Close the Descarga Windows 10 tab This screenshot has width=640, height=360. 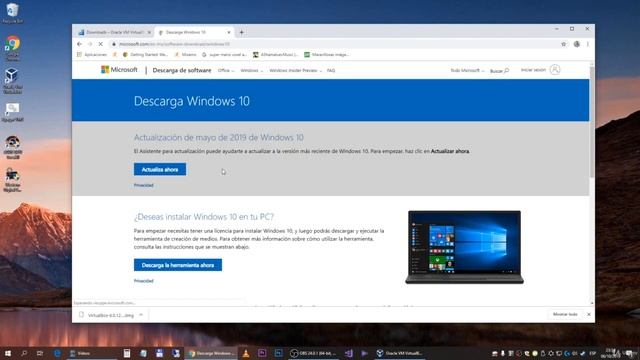point(229,32)
